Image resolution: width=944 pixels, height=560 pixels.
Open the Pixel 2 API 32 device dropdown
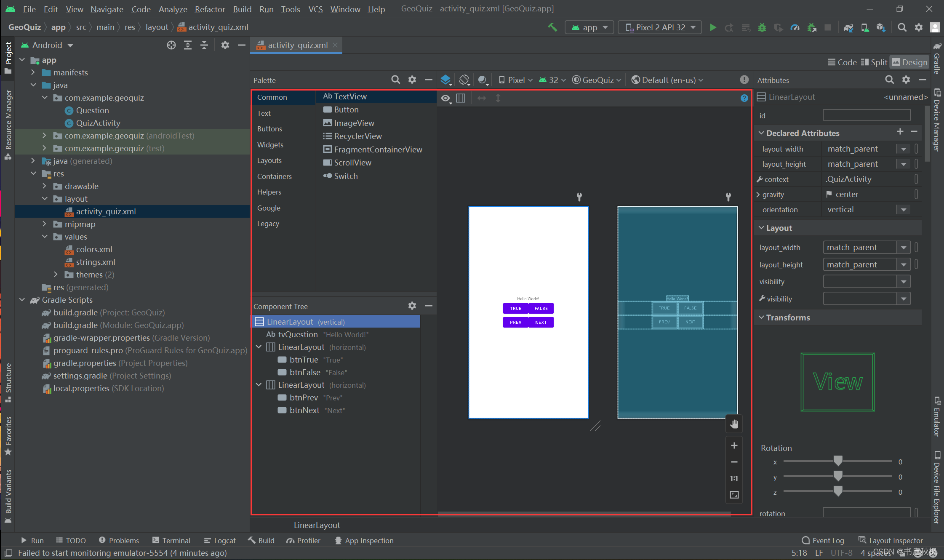(x=660, y=27)
